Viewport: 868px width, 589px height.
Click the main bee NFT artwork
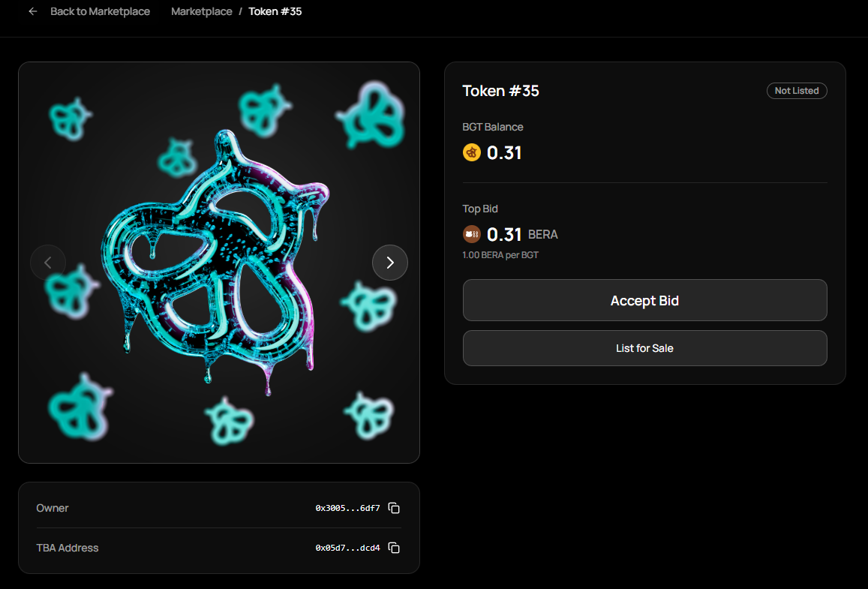pyautogui.click(x=218, y=259)
